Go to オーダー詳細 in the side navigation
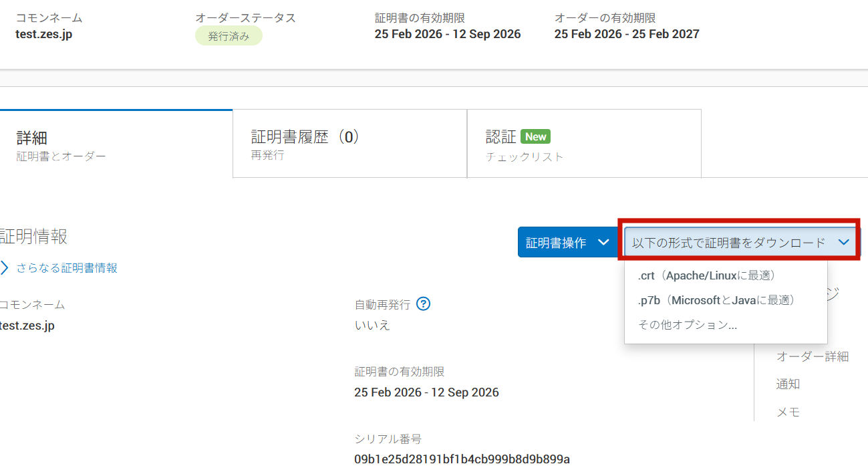The height and width of the screenshot is (474, 868). point(812,356)
